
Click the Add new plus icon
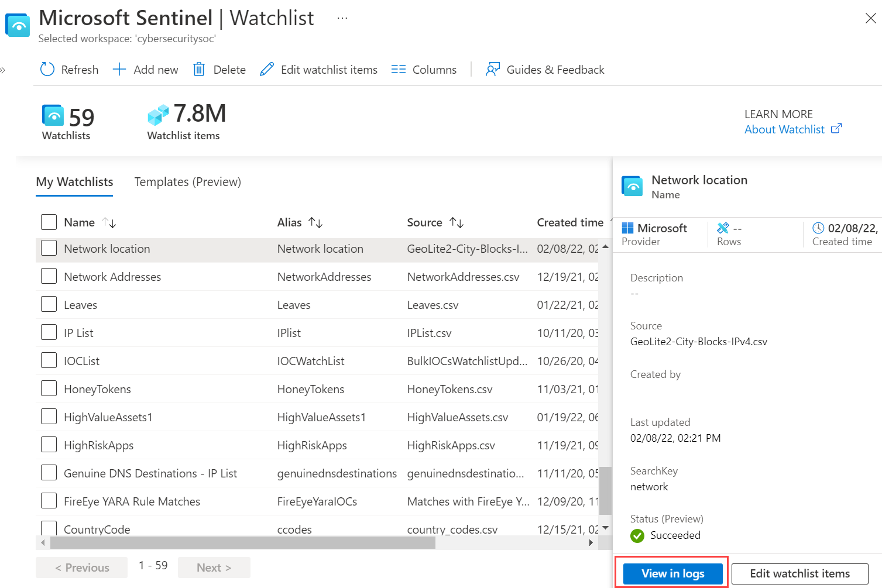pos(119,70)
